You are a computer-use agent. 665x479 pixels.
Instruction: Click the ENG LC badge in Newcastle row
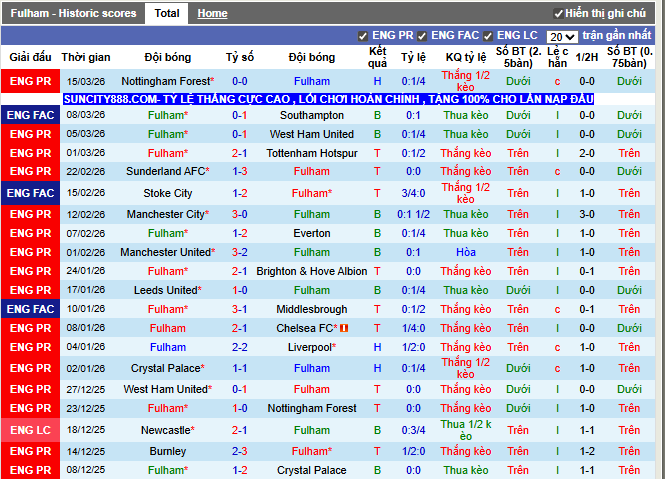(30, 430)
